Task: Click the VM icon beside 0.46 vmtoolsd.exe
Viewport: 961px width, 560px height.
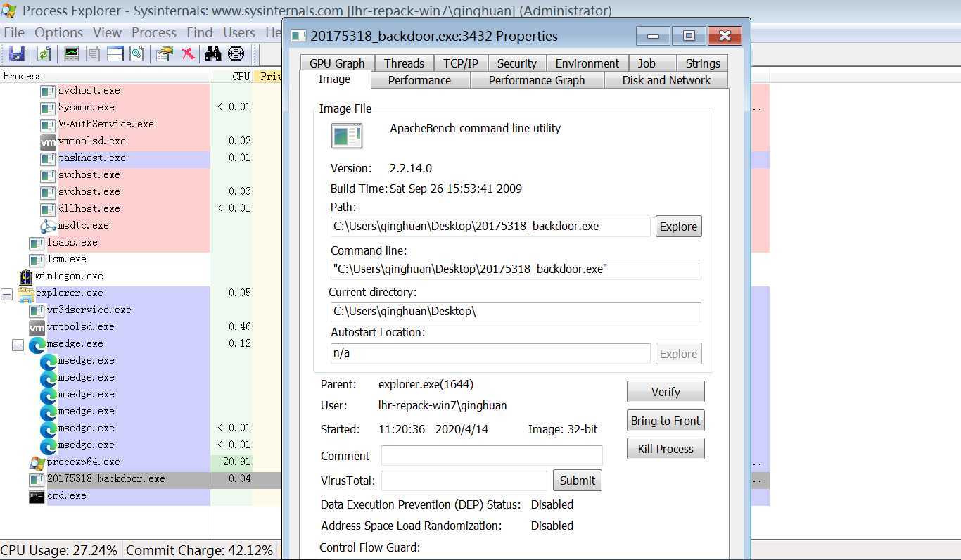Action: tap(37, 327)
